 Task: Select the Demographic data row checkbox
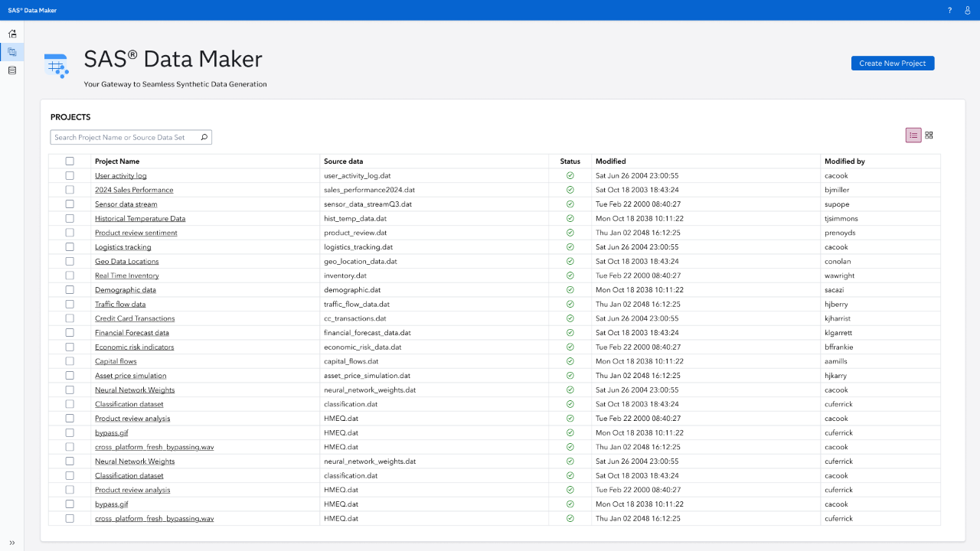click(70, 290)
